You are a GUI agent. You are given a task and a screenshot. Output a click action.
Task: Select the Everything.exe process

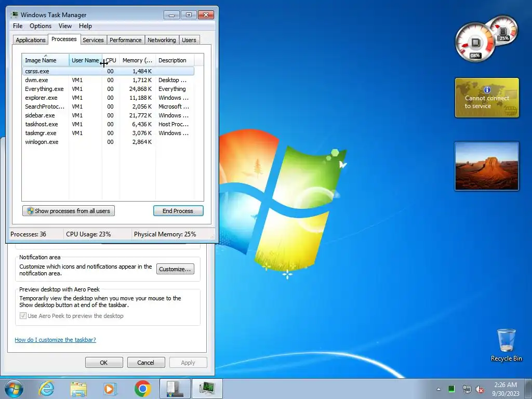tap(108, 89)
